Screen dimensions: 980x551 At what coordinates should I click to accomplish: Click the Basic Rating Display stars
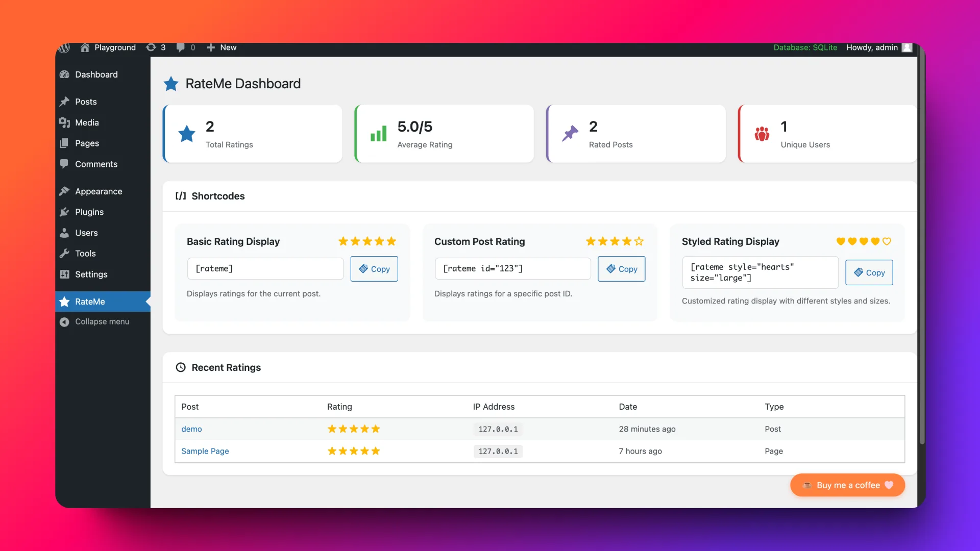[x=367, y=241]
